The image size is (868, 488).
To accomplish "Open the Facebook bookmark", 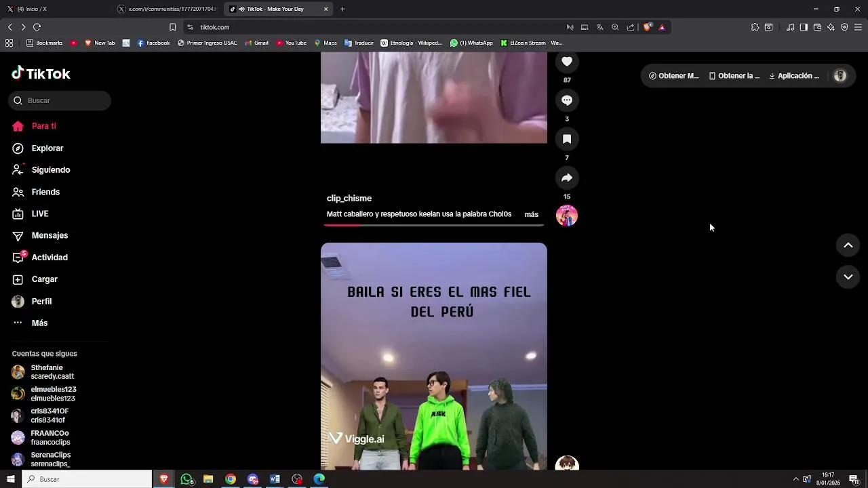I will (153, 43).
